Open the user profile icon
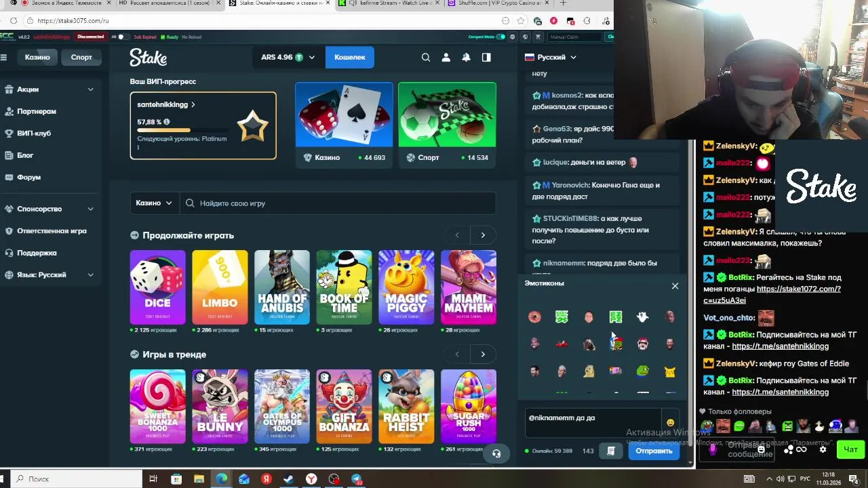The image size is (868, 488). click(446, 58)
